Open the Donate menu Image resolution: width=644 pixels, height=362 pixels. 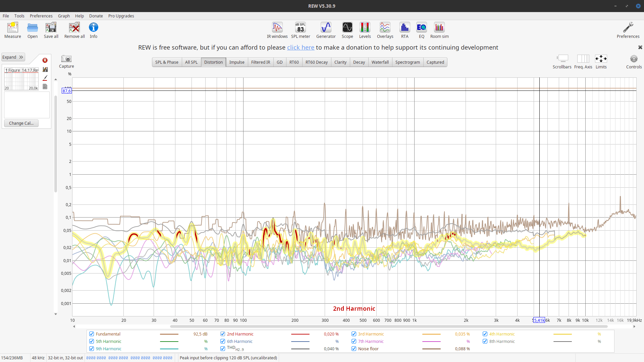pos(96,16)
